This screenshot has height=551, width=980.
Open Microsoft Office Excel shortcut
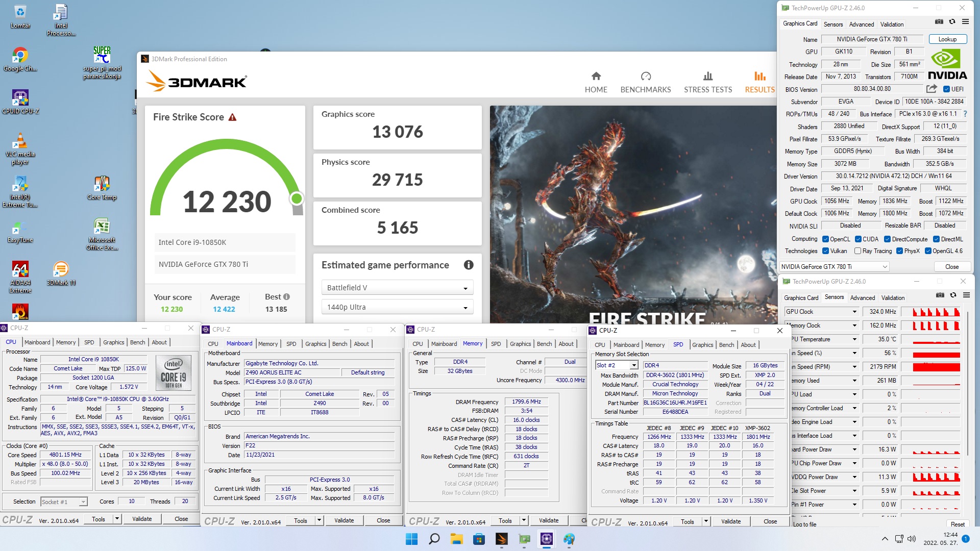coord(102,234)
